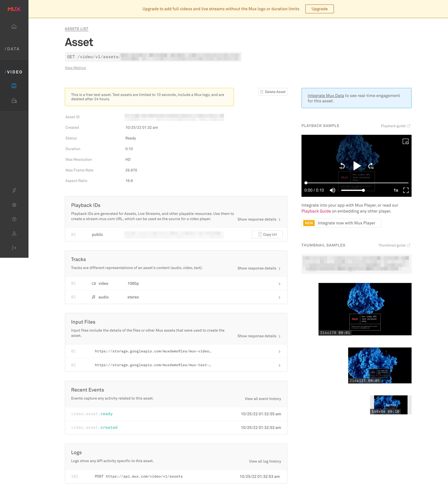Skip forward 10 seconds in player

tap(371, 166)
